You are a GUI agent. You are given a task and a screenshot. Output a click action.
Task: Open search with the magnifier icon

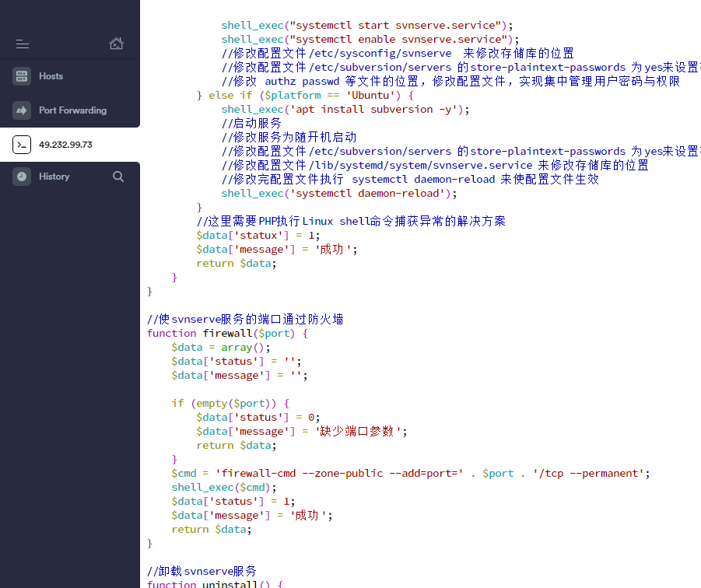(x=118, y=177)
